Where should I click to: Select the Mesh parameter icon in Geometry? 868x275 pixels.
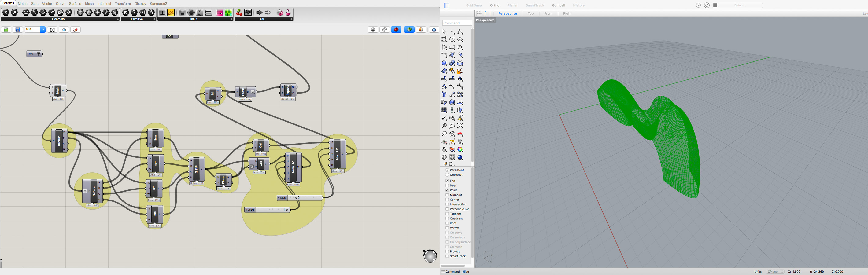pyautogui.click(x=98, y=13)
